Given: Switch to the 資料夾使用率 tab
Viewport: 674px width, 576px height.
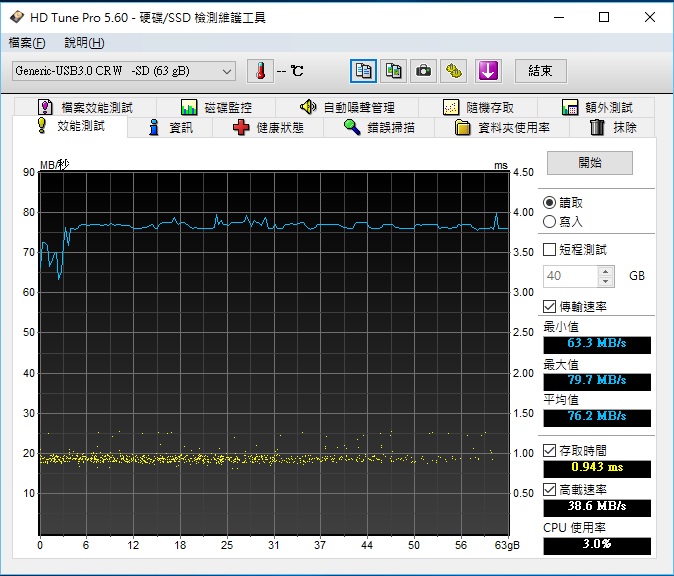Looking at the screenshot, I should tap(502, 128).
